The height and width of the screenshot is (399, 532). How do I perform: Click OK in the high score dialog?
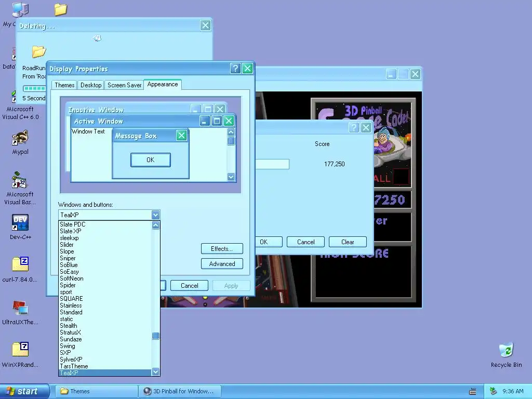pyautogui.click(x=269, y=242)
